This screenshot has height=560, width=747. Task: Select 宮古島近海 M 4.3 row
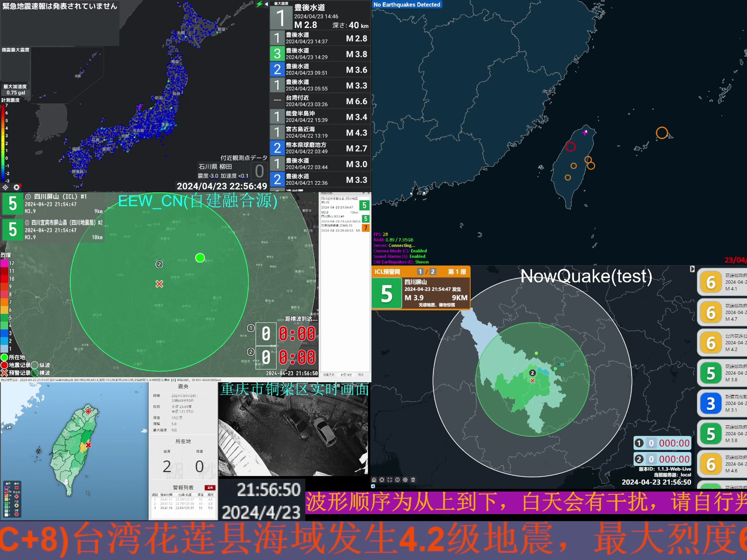320,132
